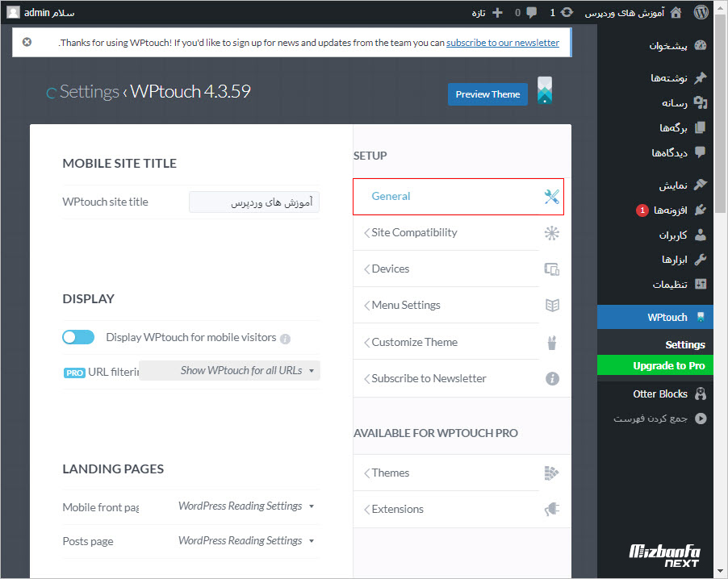This screenshot has height=579, width=728.
Task: Open the Mobile front page dropdown
Action: (248, 506)
